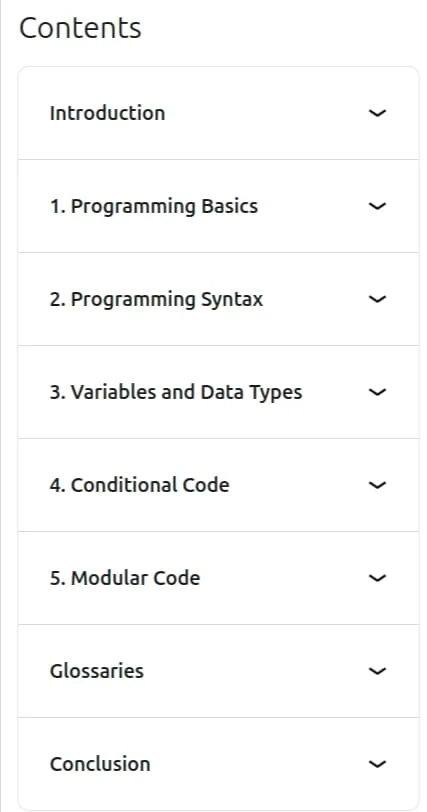The width and height of the screenshot is (427, 812).
Task: Open the Conclusion label text
Action: click(100, 764)
